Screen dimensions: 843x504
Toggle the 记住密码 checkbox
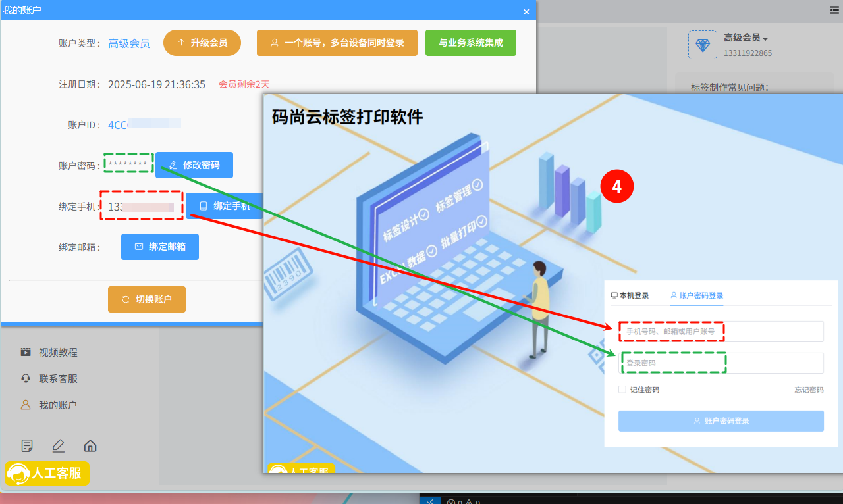tap(622, 390)
